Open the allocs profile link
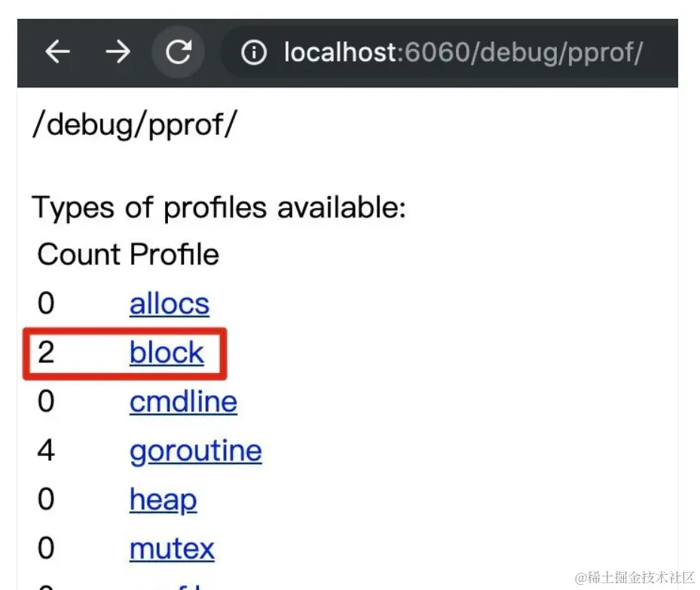Screen dimensions: 700x590 click(x=169, y=304)
